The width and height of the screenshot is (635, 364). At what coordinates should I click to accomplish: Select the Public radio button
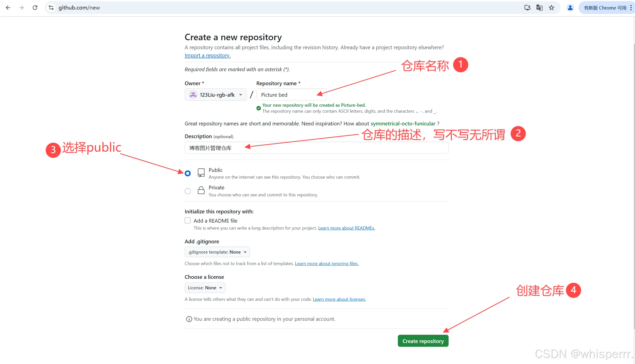188,173
